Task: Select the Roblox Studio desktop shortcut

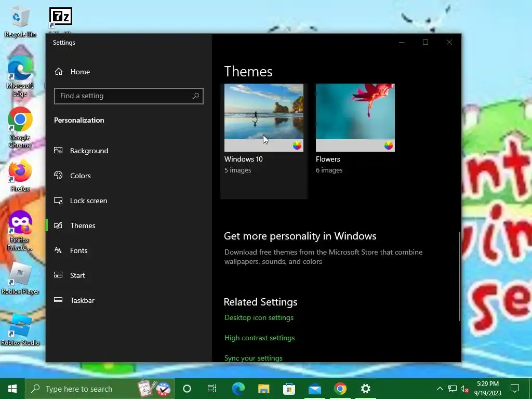Action: (20, 330)
